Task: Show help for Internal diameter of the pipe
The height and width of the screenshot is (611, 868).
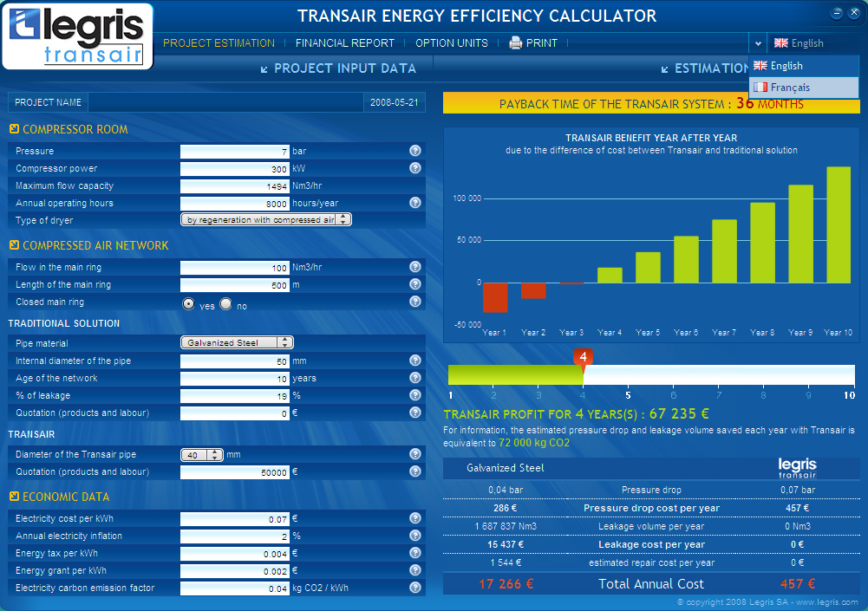Action: pyautogui.click(x=415, y=361)
